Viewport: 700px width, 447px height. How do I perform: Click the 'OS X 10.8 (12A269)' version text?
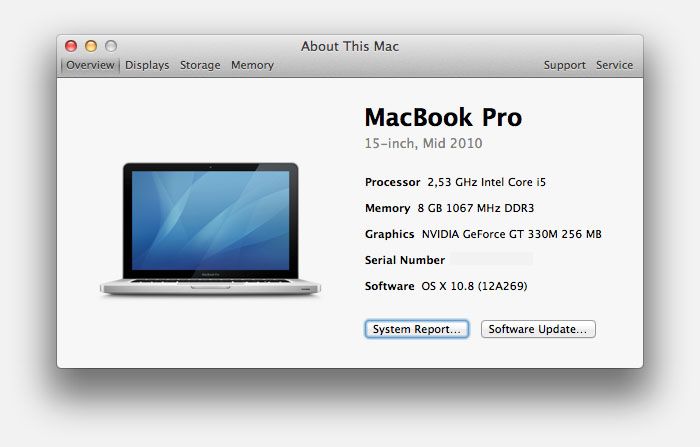coord(474,286)
